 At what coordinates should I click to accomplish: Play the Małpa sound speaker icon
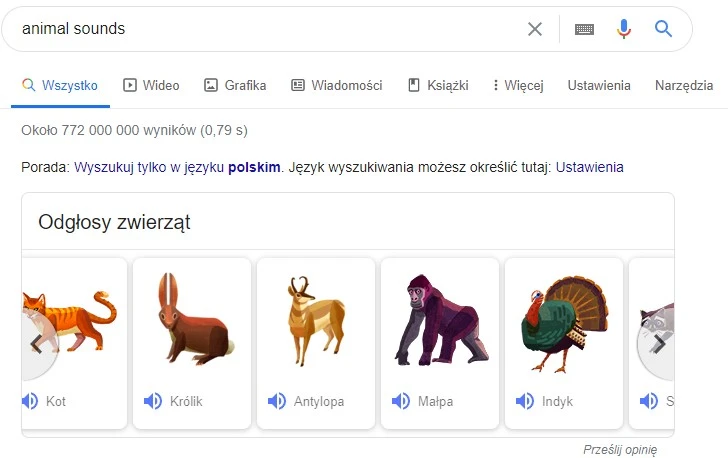pyautogui.click(x=401, y=401)
